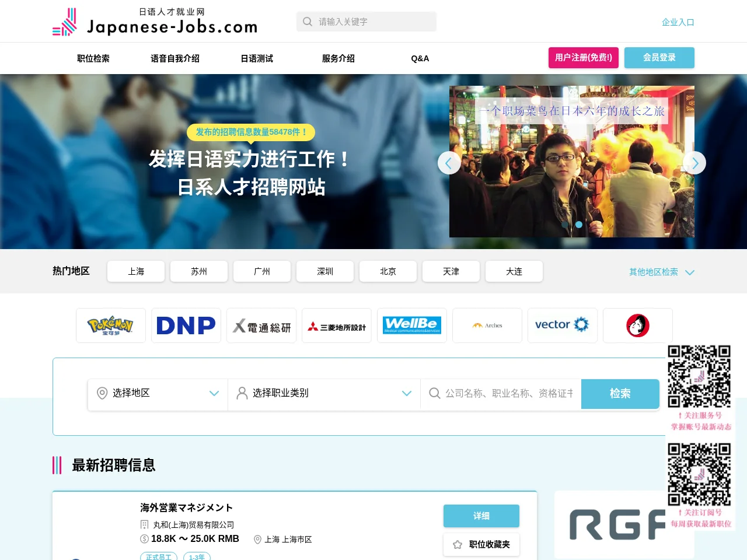
Task: Open job title 海外営業マネジメント
Action: point(187,508)
